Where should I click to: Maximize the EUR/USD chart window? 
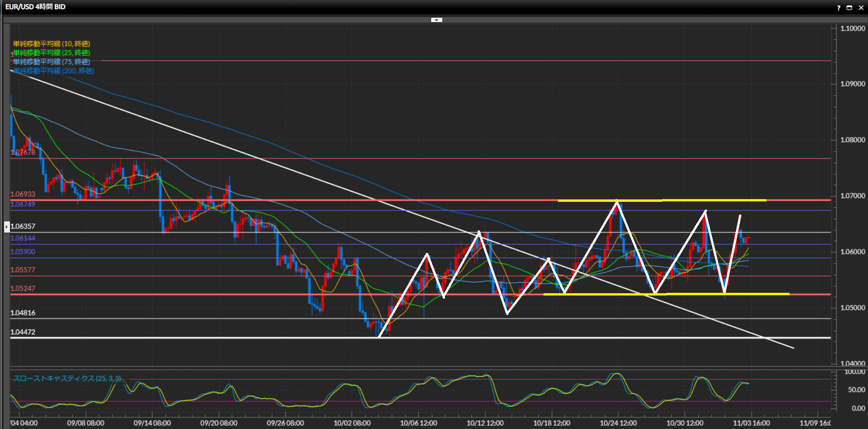click(849, 8)
